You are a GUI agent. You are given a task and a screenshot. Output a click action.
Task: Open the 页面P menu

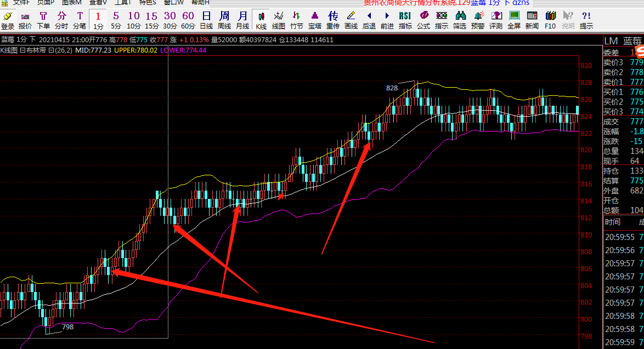click(x=45, y=2)
